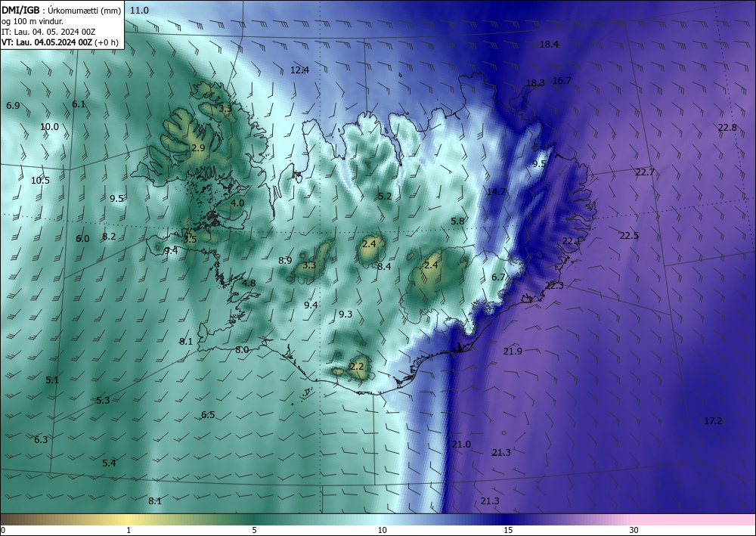The width and height of the screenshot is (756, 536).
Task: Click the 10.5 value label
Action: 41,180
